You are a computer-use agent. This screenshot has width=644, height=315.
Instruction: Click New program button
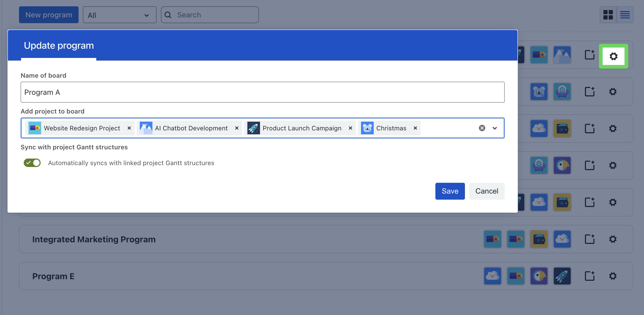tap(49, 15)
